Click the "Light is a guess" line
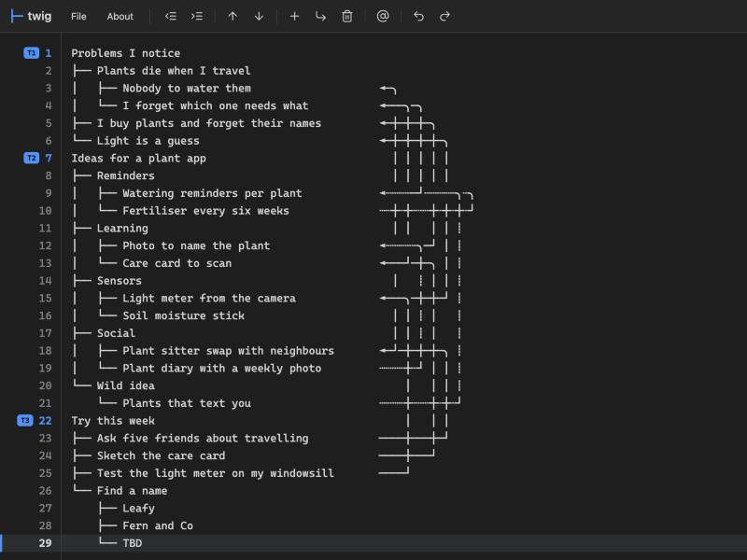747x560 pixels. [x=148, y=141]
